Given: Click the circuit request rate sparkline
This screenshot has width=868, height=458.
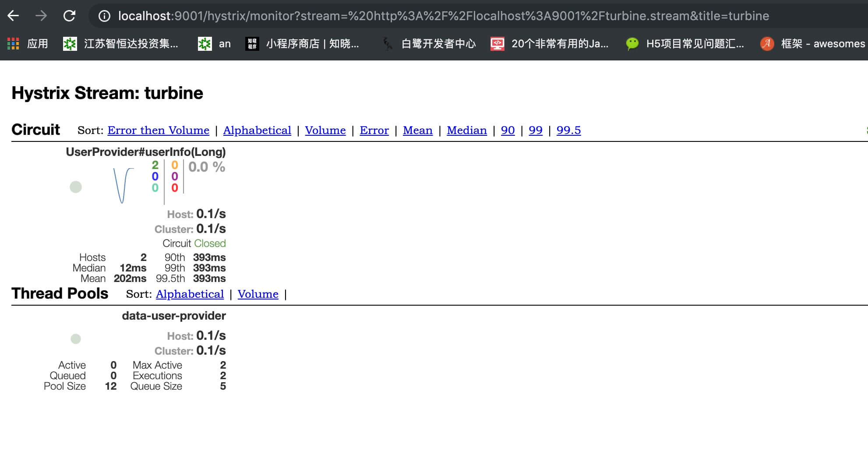Looking at the screenshot, I should point(123,185).
